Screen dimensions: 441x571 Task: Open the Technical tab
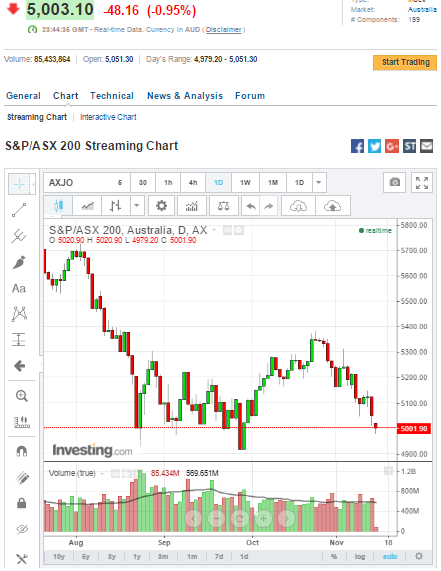[x=112, y=96]
